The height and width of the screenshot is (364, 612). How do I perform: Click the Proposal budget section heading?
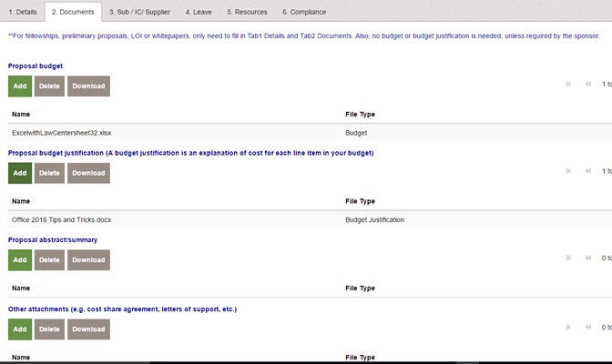[36, 66]
